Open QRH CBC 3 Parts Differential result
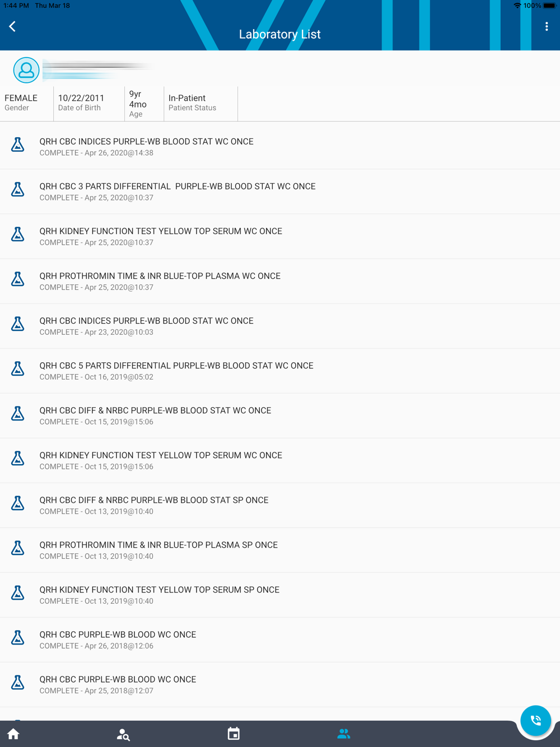 (x=280, y=192)
